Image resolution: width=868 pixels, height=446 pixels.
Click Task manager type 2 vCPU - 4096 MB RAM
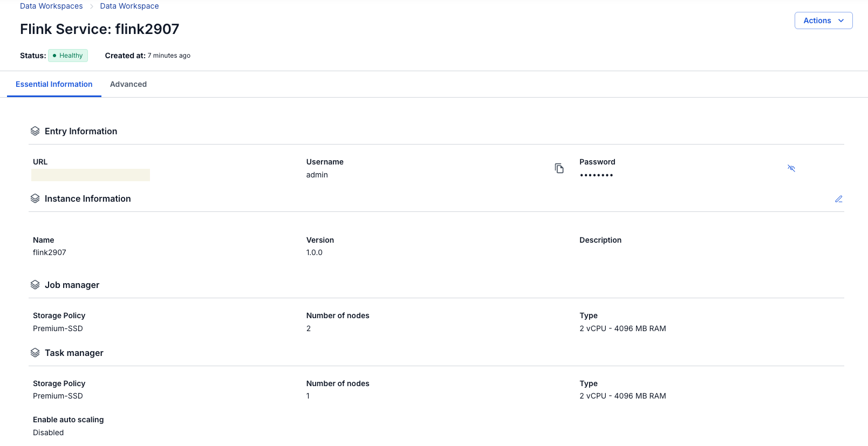pos(623,396)
